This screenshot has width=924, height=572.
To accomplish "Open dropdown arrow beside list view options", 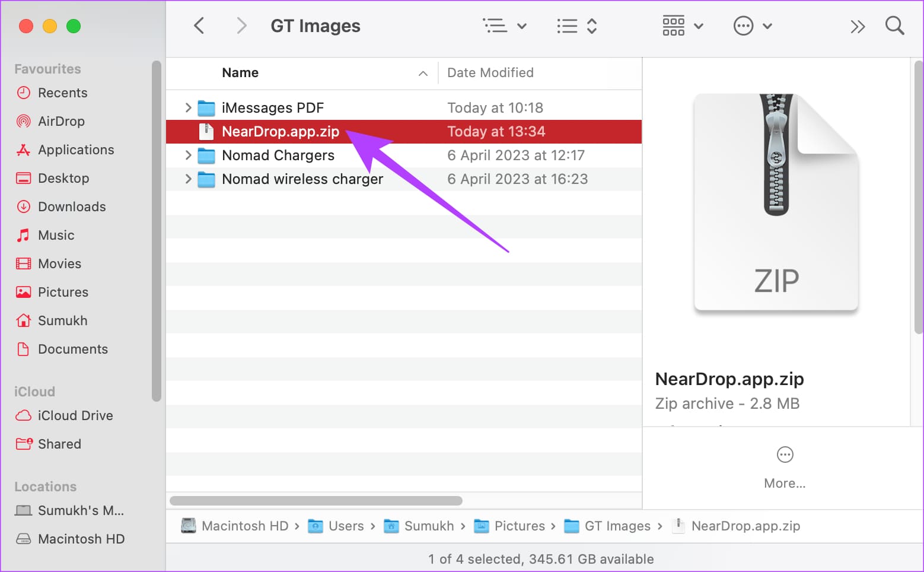I will (x=522, y=26).
